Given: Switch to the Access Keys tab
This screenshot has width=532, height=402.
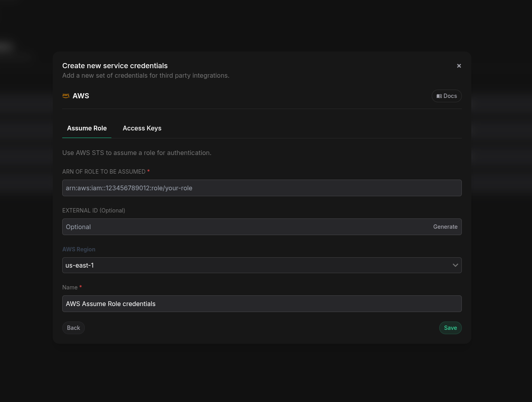Looking at the screenshot, I should 142,128.
